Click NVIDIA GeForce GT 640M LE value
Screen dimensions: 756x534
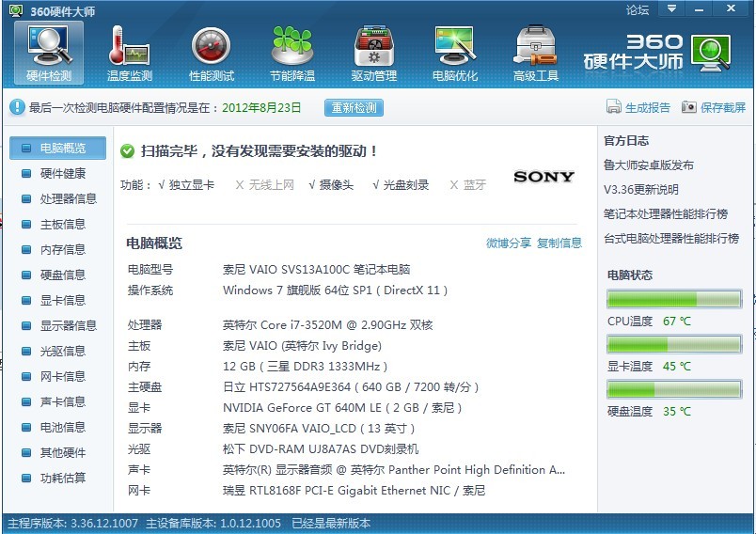(x=342, y=408)
